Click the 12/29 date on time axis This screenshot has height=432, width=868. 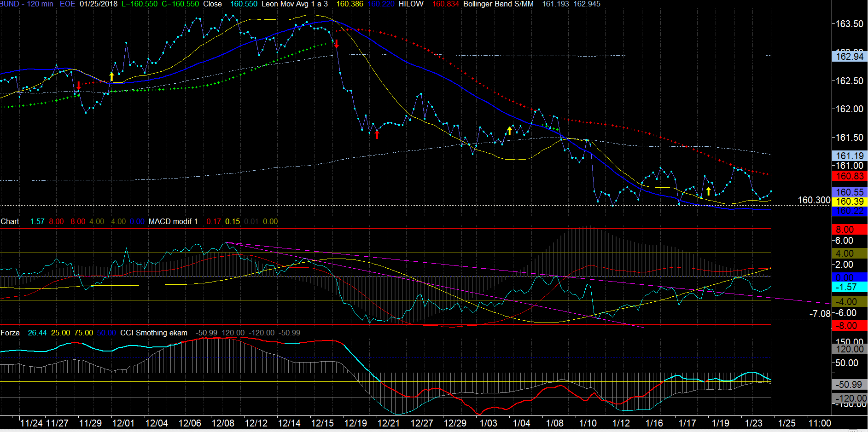click(455, 423)
